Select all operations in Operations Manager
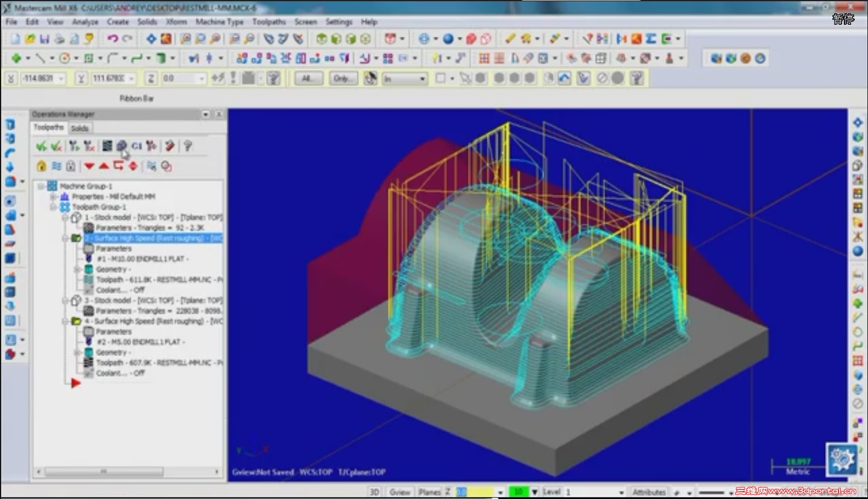This screenshot has width=868, height=499. (x=42, y=145)
